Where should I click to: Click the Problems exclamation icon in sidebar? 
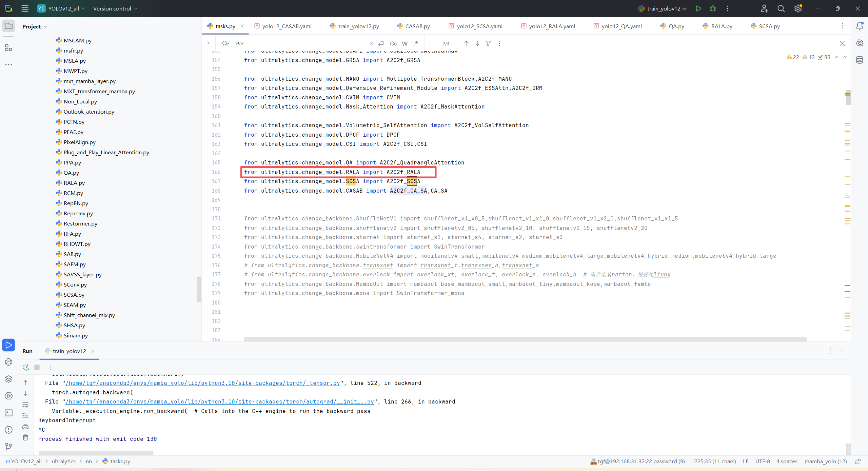click(x=8, y=430)
